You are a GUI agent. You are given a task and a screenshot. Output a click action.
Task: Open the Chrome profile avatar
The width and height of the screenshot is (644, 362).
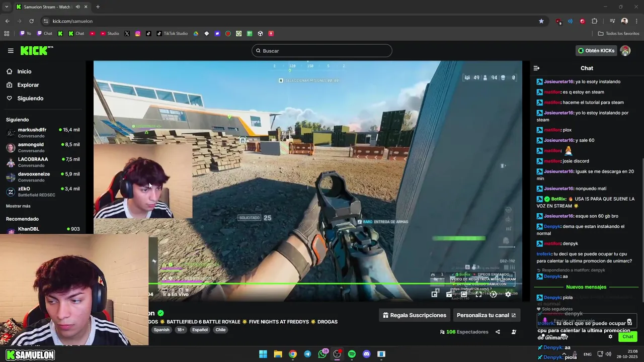point(624,21)
